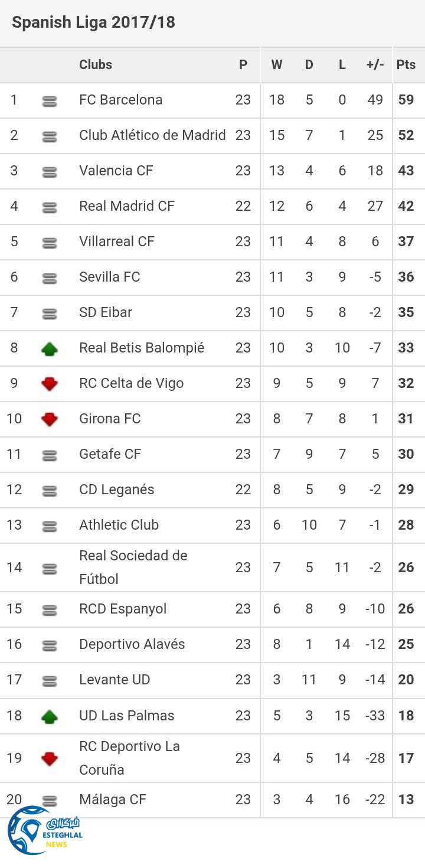Click red down arrow beside RC Deportivo La Coruña
425x868 pixels.
(50, 759)
